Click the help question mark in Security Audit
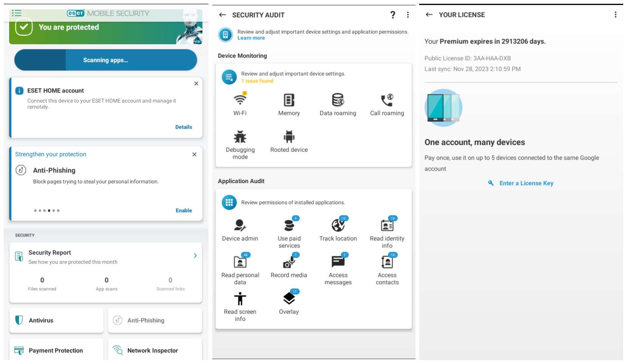This screenshot has height=364, width=627. pyautogui.click(x=393, y=15)
